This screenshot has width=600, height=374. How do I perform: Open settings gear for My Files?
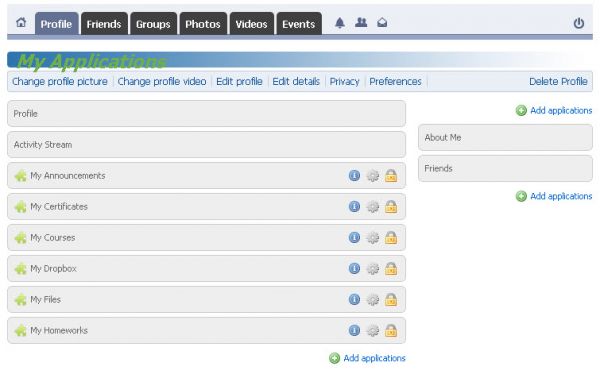click(x=373, y=300)
